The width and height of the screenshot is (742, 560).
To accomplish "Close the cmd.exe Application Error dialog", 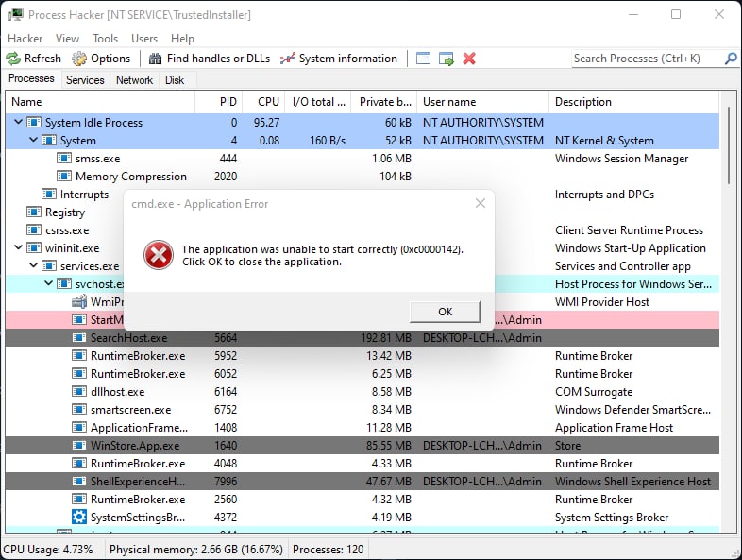I will point(481,203).
